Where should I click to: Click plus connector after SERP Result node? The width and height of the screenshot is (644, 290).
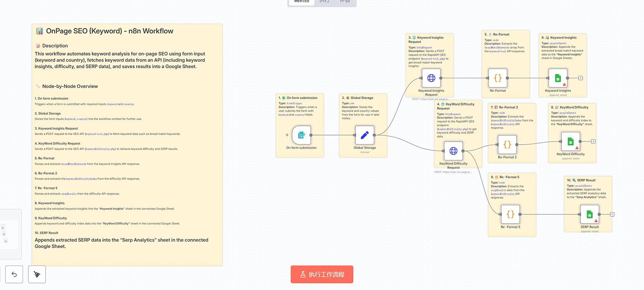pos(612,214)
